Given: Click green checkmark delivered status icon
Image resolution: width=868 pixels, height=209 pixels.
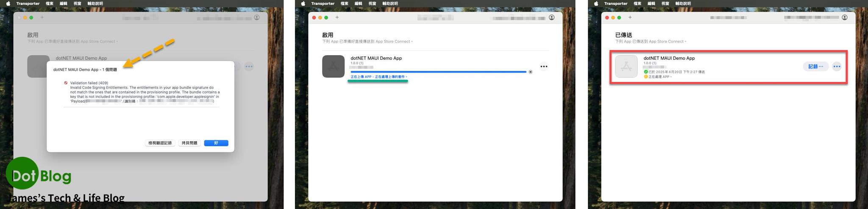Looking at the screenshot, I should pyautogui.click(x=645, y=72).
